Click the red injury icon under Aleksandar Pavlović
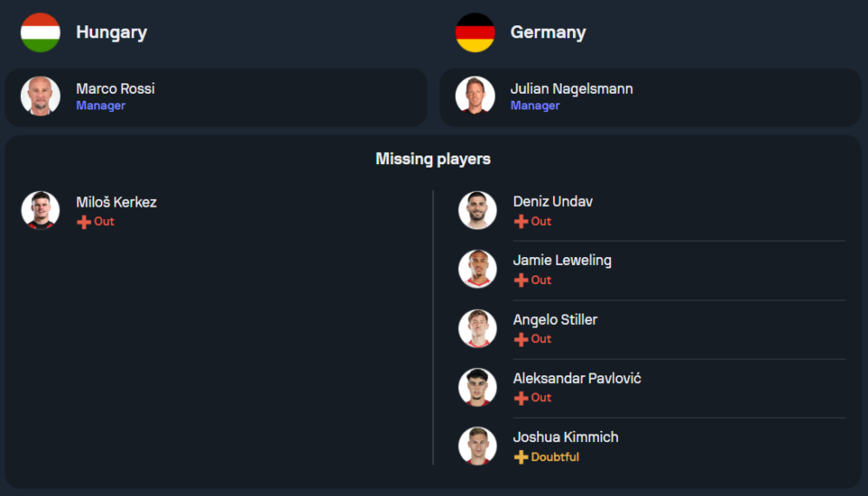The width and height of the screenshot is (868, 496). (x=521, y=398)
